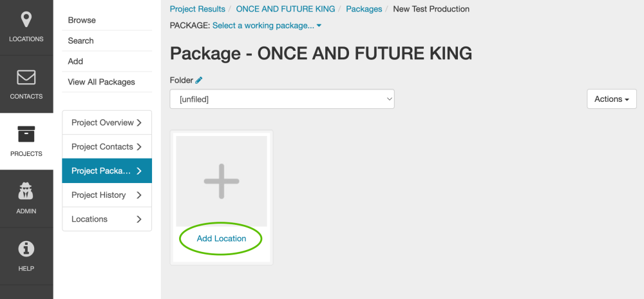Open the Select a working package dropdown
Screen dimensions: 644x299
267,25
